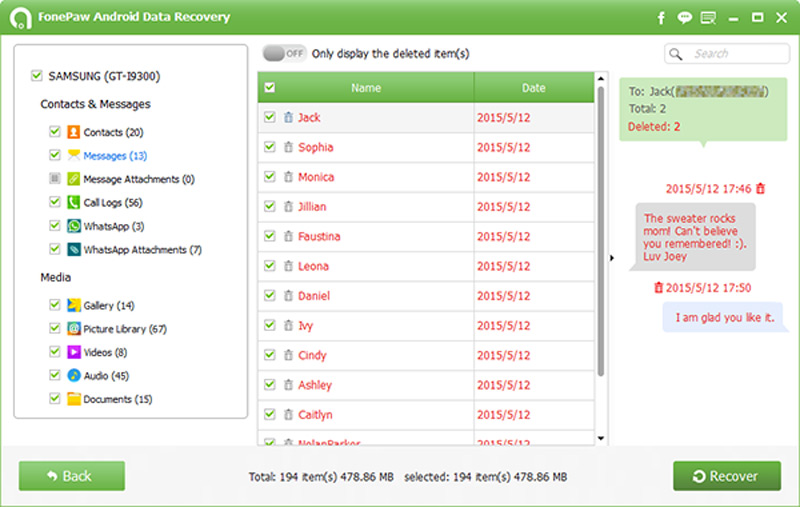
Task: Click the trash icon beside Monica
Action: point(288,176)
